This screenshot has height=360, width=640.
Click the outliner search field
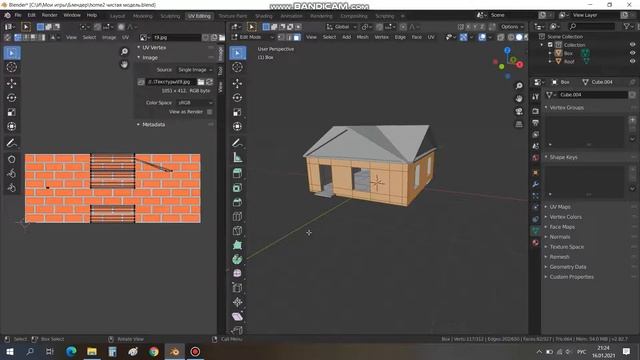coord(591,27)
